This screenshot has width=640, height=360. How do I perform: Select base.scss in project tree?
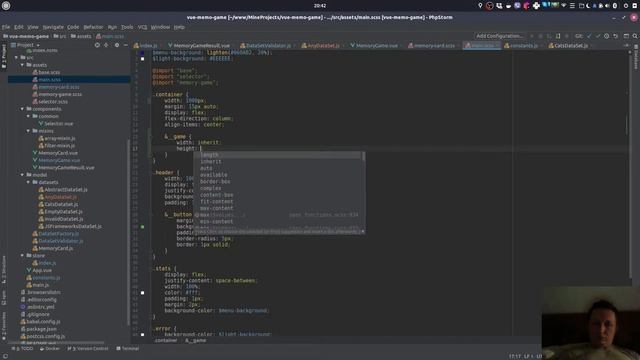click(46, 72)
